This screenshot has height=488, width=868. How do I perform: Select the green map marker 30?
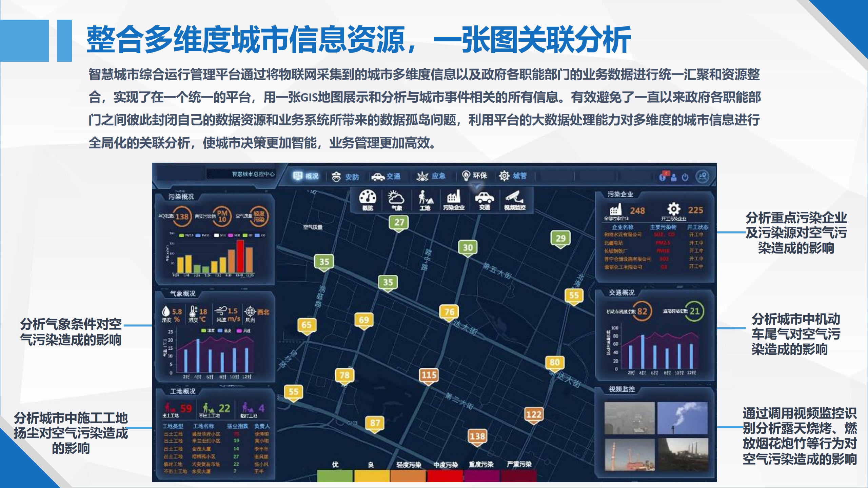tap(468, 248)
